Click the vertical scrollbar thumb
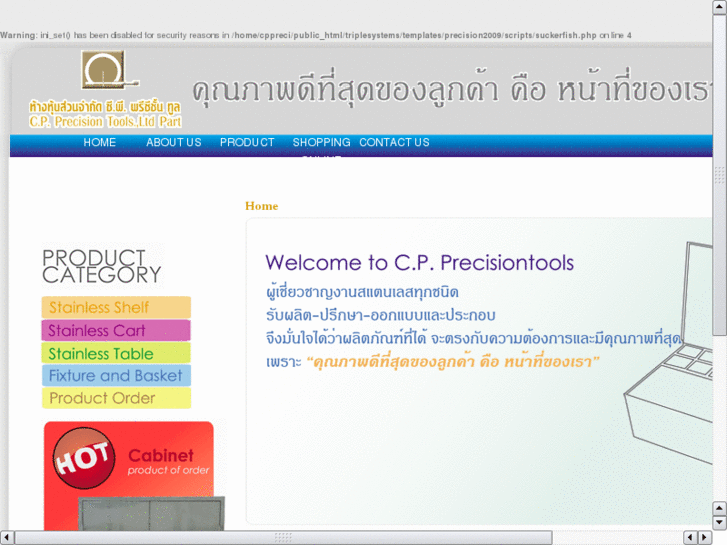The width and height of the screenshot is (727, 545). 719,174
